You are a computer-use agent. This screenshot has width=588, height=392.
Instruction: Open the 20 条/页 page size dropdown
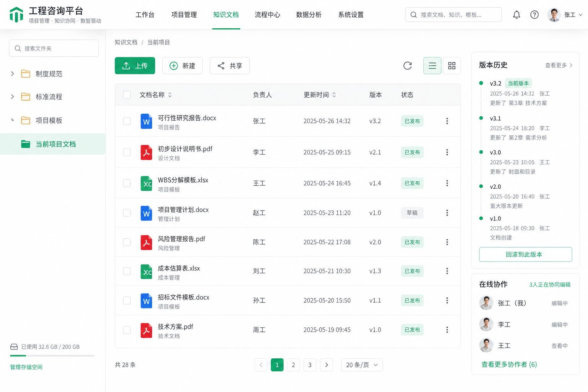pyautogui.click(x=362, y=365)
